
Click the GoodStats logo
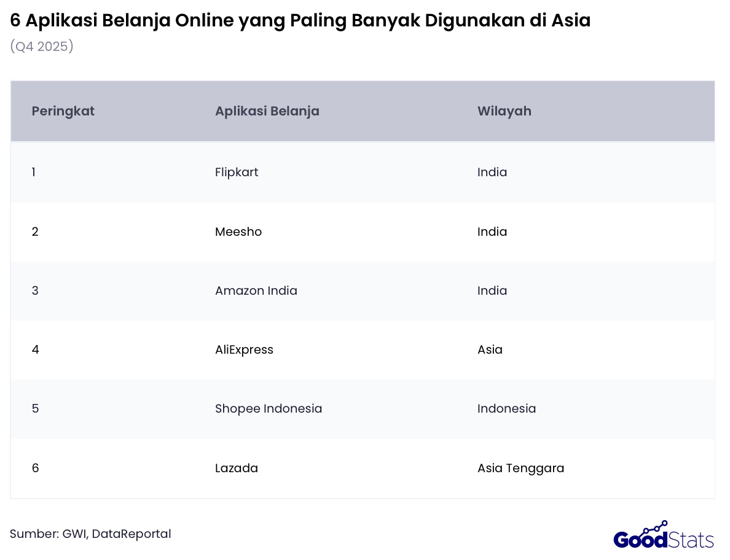point(664,535)
